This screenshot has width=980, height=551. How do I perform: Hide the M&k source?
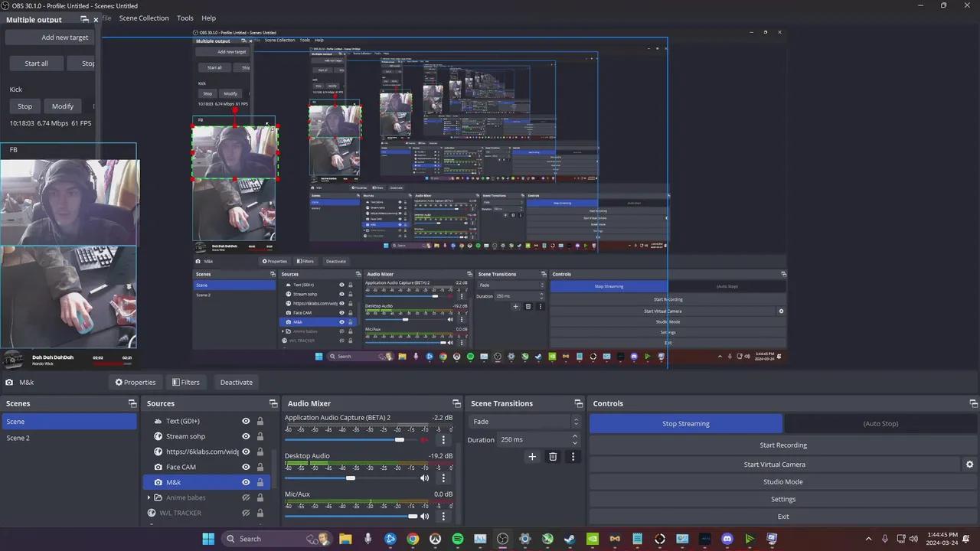click(x=246, y=482)
